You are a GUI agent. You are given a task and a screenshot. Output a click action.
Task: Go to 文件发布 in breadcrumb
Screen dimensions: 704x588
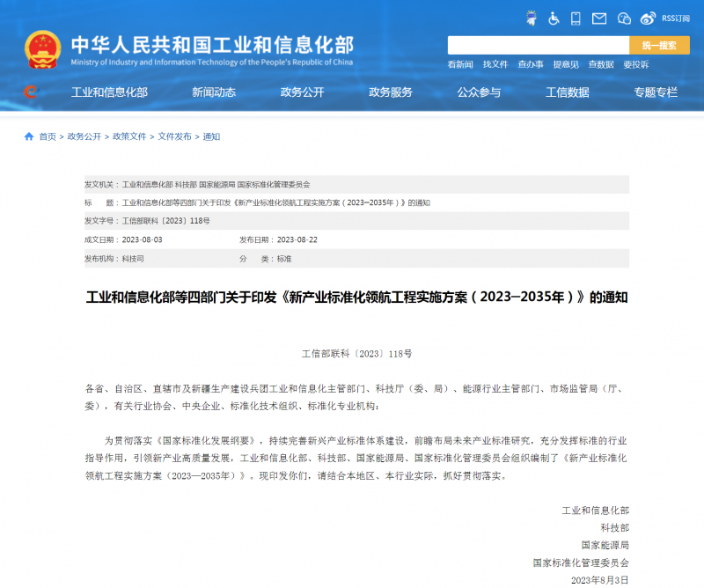pyautogui.click(x=174, y=136)
